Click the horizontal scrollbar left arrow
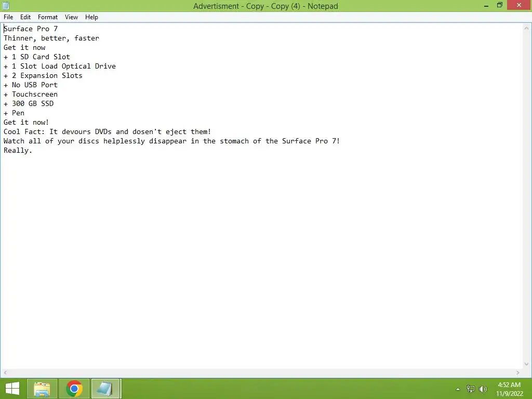532x399 pixels. [x=5, y=373]
